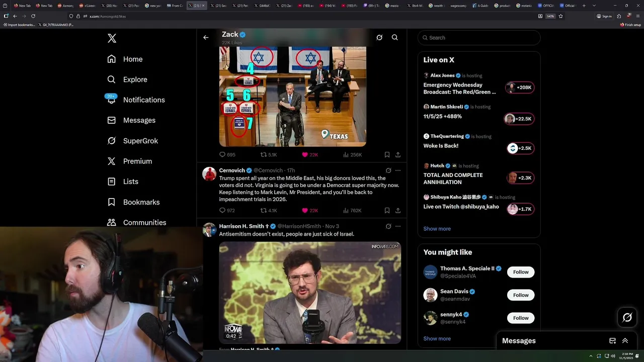Click the Texas flags image
This screenshot has width=644, height=362.
click(x=293, y=97)
